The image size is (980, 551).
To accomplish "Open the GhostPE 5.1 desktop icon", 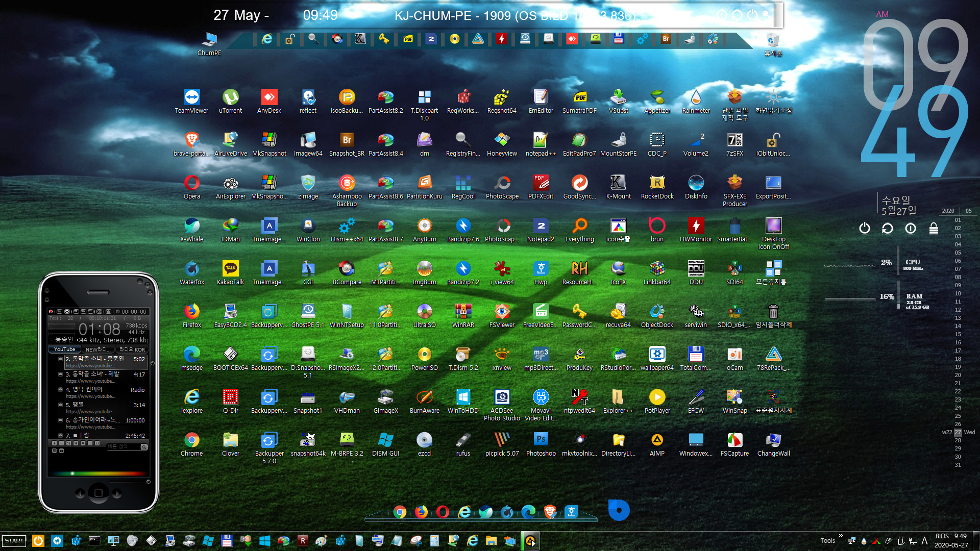I will pos(308,315).
